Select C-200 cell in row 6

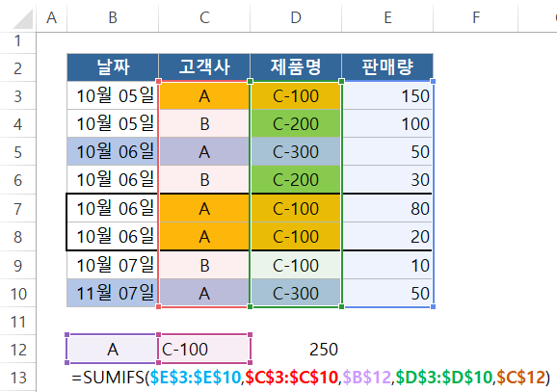click(x=296, y=180)
